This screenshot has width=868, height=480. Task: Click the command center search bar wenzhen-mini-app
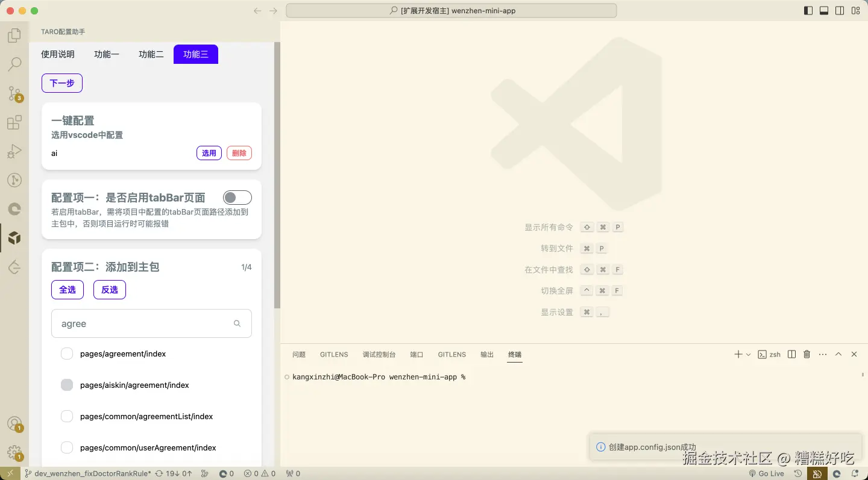(451, 11)
